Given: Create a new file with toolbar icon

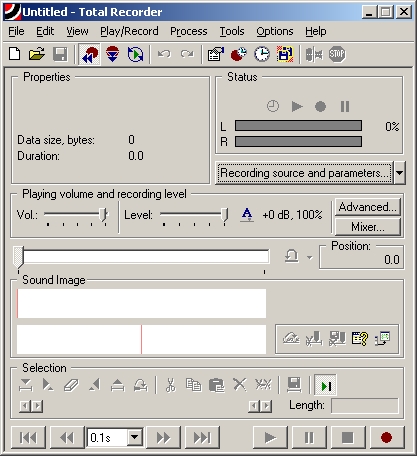Looking at the screenshot, I should [x=15, y=54].
